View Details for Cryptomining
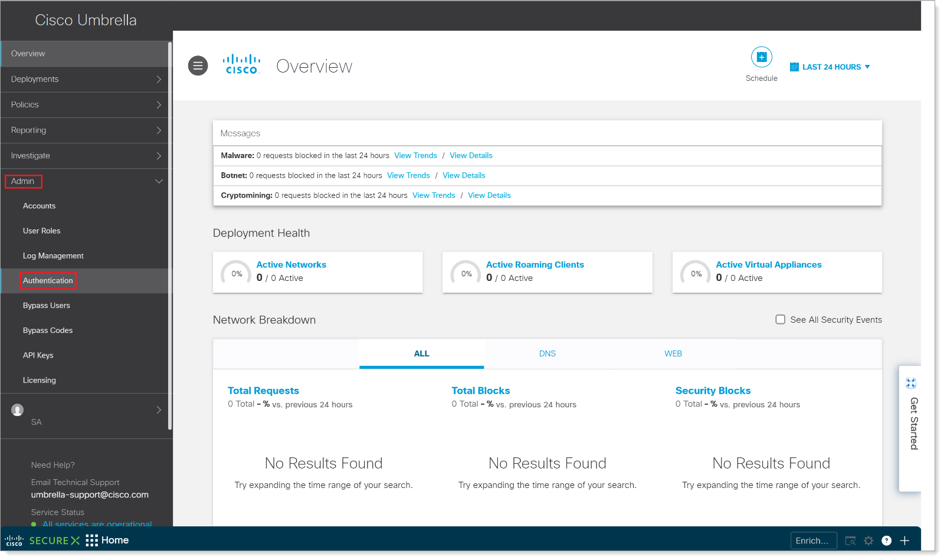Image resolution: width=944 pixels, height=560 pixels. (x=489, y=195)
